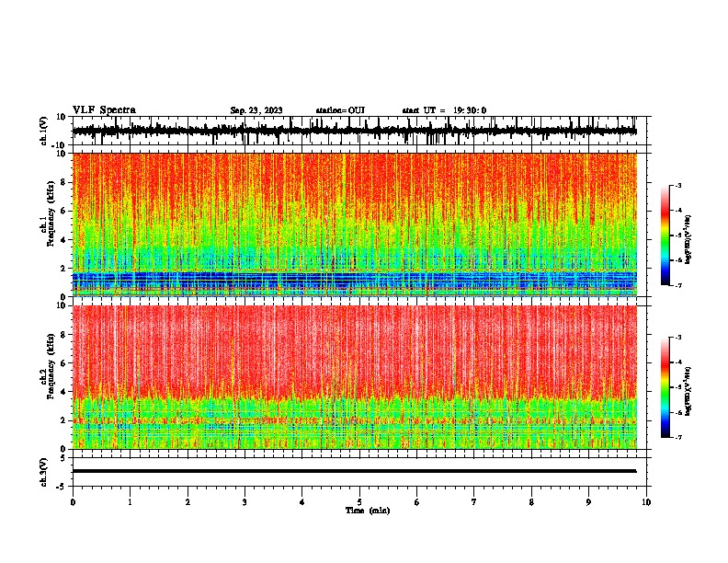Click the 'ch.1(V)' waveform axis label
This screenshot has height=563, width=728.
(44, 131)
